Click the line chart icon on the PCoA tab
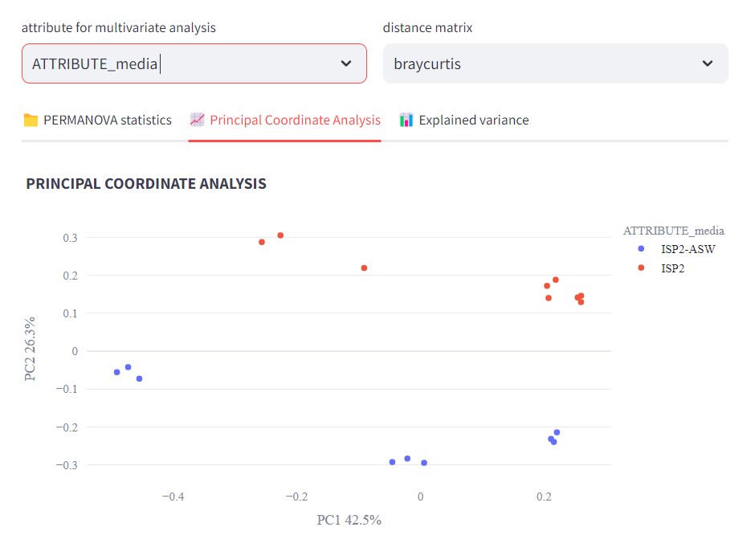This screenshot has height=560, width=755. (197, 121)
